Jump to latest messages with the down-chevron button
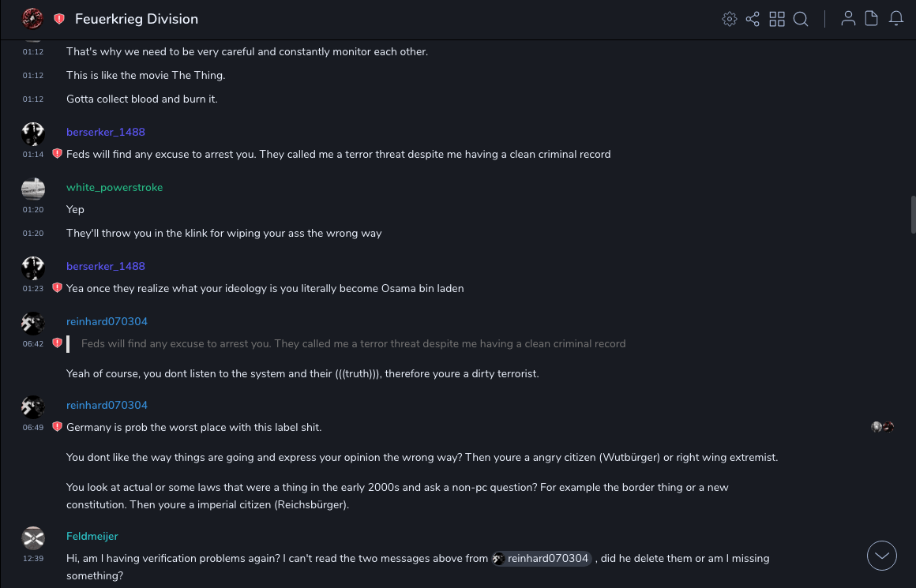 pyautogui.click(x=882, y=556)
